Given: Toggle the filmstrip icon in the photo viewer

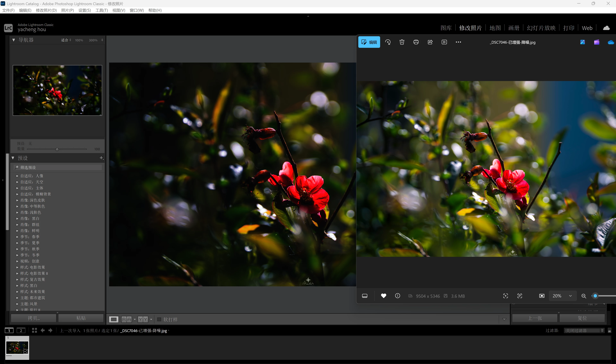Looking at the screenshot, I should point(365,296).
